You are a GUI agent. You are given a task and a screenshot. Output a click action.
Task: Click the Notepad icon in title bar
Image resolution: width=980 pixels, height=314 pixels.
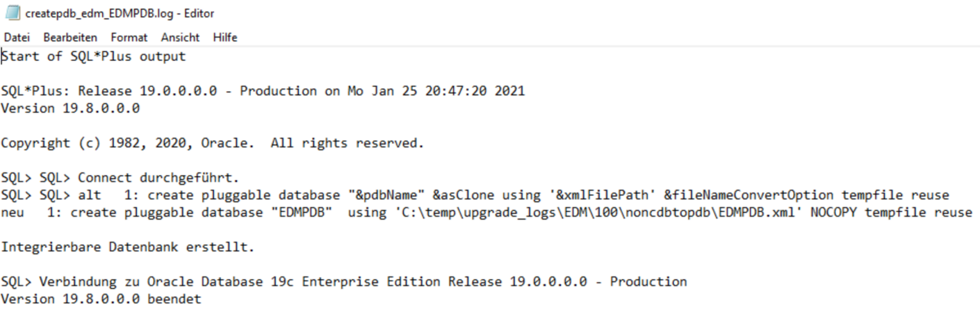(x=13, y=13)
